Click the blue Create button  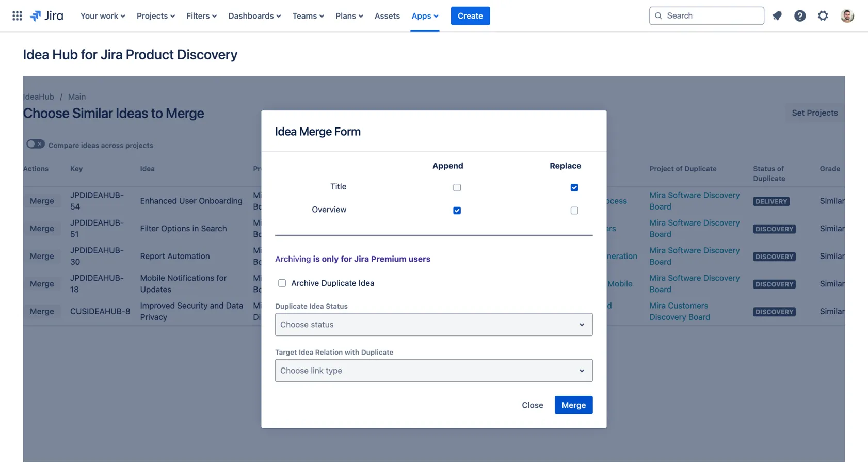[x=470, y=15]
